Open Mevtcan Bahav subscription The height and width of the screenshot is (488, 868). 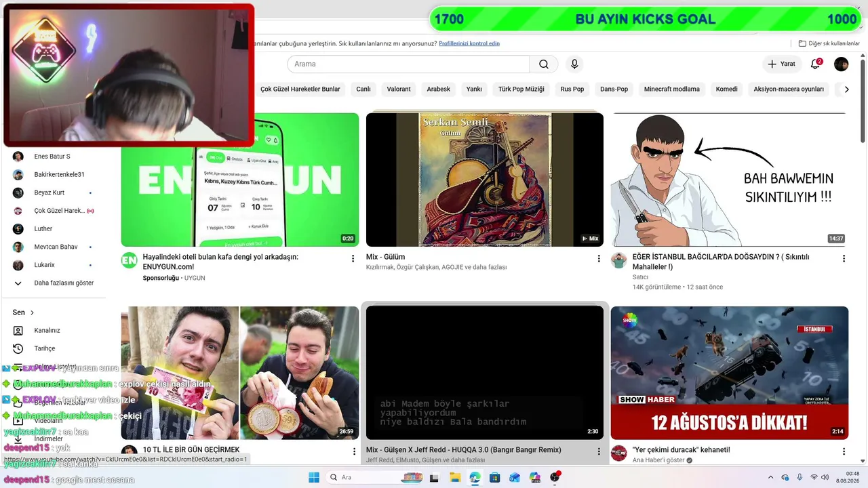(x=54, y=247)
